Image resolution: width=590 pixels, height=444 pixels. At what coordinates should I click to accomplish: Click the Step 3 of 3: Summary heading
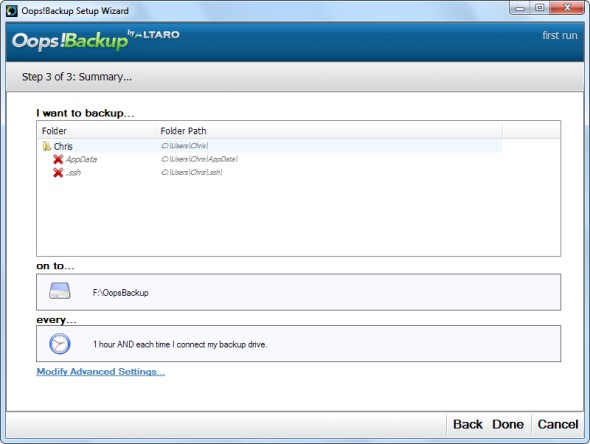click(77, 77)
